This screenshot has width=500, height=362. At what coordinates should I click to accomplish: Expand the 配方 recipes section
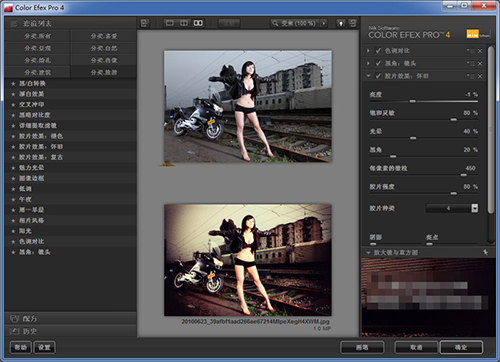(70, 319)
